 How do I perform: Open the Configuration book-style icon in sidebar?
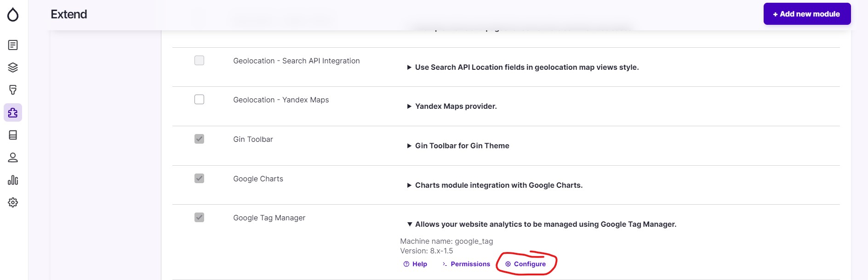click(x=13, y=135)
